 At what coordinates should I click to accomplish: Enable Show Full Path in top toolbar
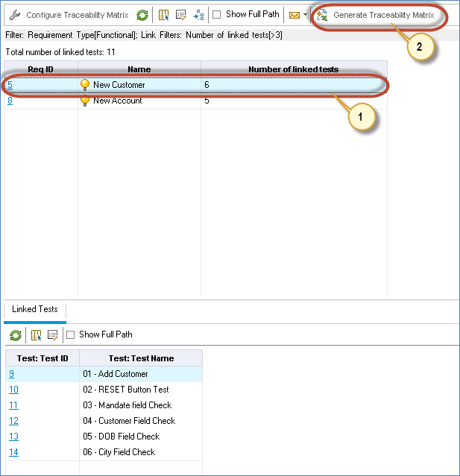(217, 15)
